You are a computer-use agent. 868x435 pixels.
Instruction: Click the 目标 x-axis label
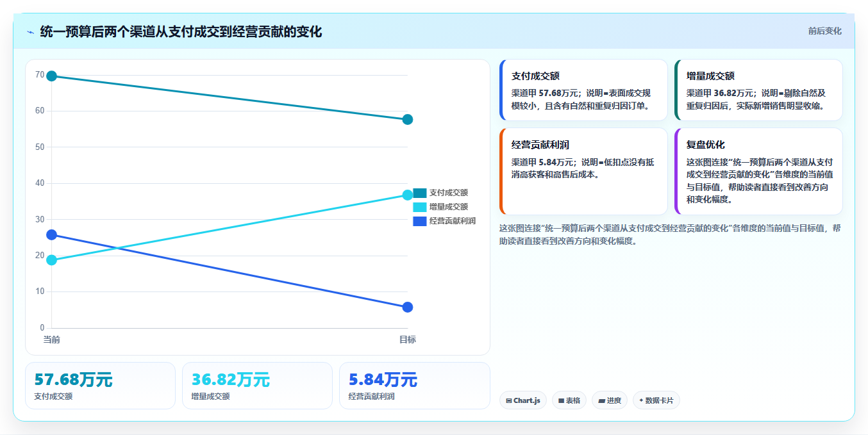407,340
